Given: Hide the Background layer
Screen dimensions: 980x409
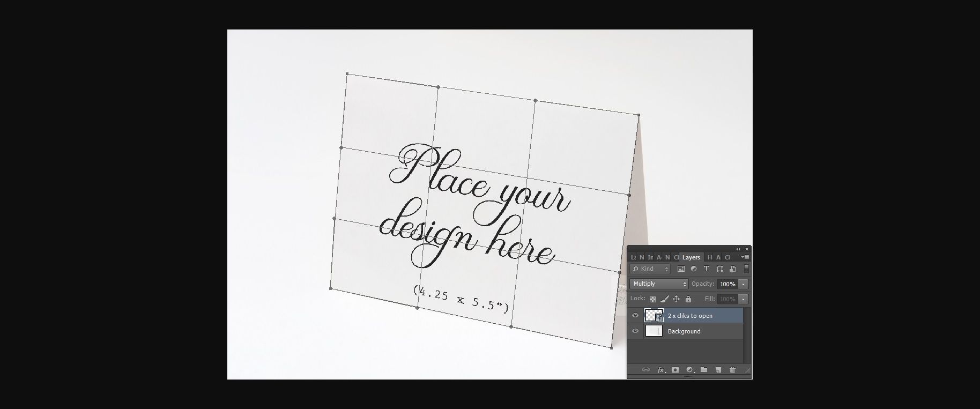Looking at the screenshot, I should point(635,331).
